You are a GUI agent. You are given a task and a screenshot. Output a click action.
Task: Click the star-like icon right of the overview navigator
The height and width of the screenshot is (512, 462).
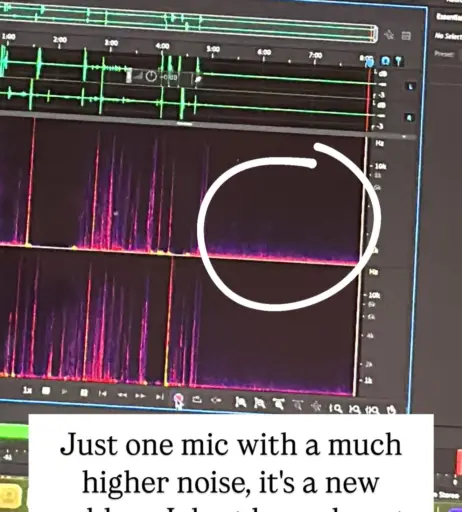click(389, 34)
